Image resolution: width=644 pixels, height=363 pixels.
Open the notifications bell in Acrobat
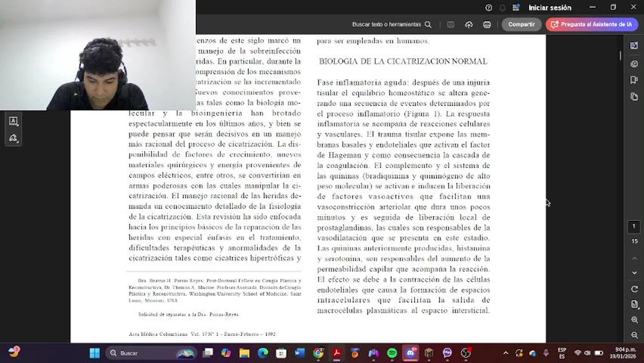[502, 8]
